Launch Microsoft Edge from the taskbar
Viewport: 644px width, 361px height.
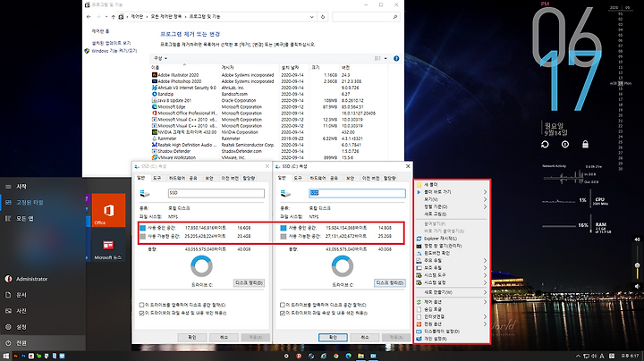coord(349,356)
